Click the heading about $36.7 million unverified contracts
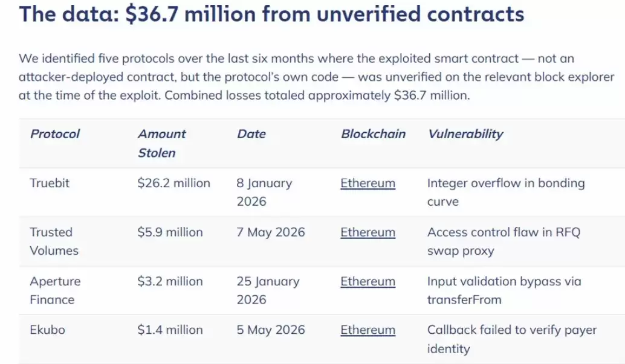Image resolution: width=625 pixels, height=364 pixels. (271, 14)
